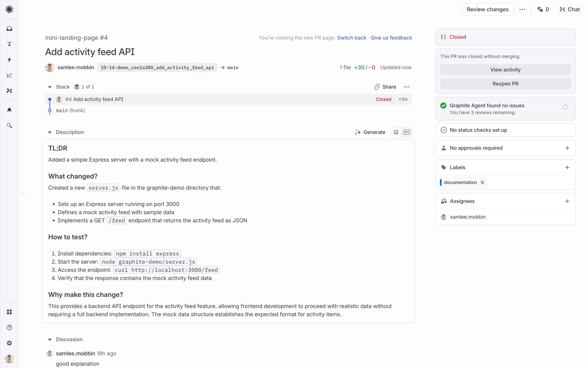The height and width of the screenshot is (368, 588).
Task: Open settings gear in sidebar
Action: pyautogui.click(x=9, y=343)
